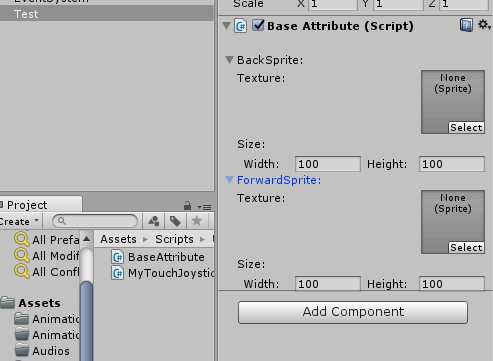
Task: Click the Search by Label tag icon
Action: tap(175, 221)
